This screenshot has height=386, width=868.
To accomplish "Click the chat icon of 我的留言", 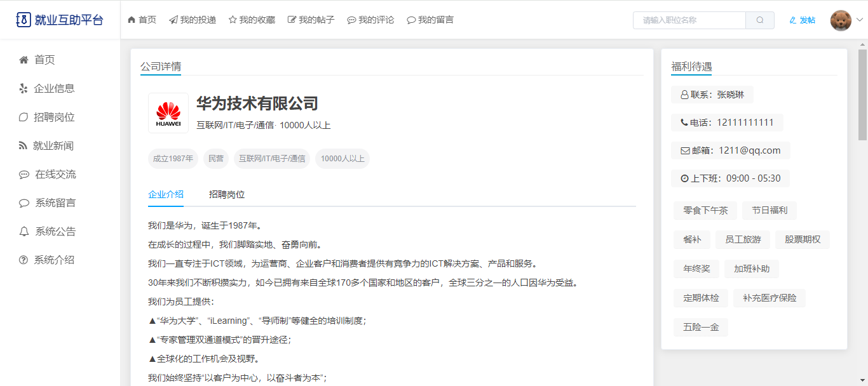I will [411, 20].
